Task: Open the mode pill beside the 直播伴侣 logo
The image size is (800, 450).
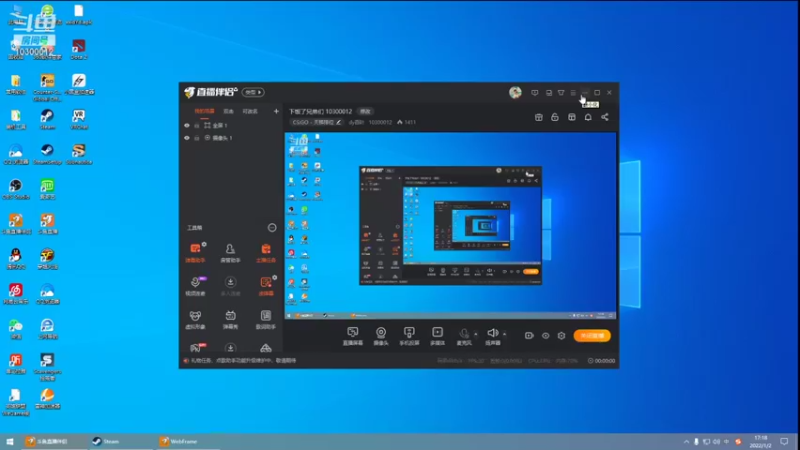Action: point(253,92)
